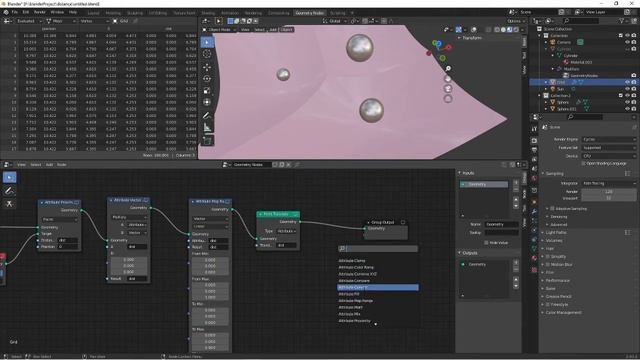The width and height of the screenshot is (640, 360).
Task: Hide the Camera object in the outliner
Action: pyautogui.click(x=627, y=42)
